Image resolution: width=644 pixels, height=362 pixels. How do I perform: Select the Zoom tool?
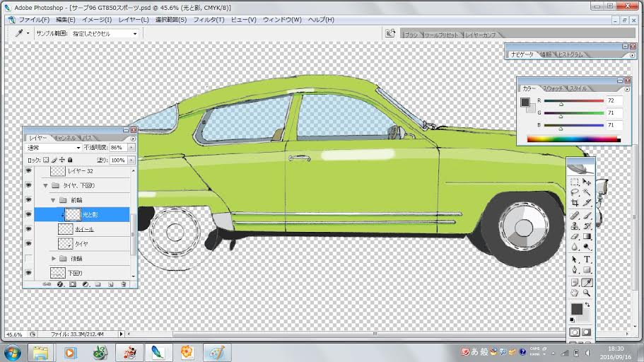point(587,293)
